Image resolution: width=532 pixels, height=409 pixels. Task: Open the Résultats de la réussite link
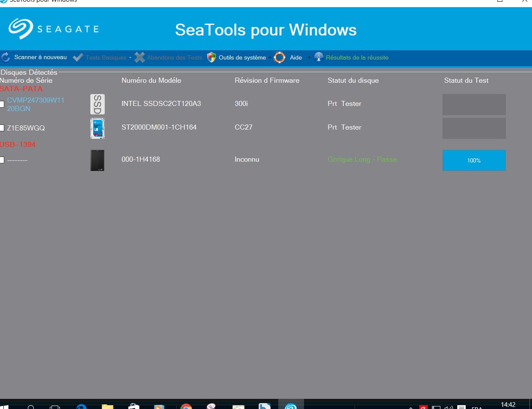tap(357, 57)
